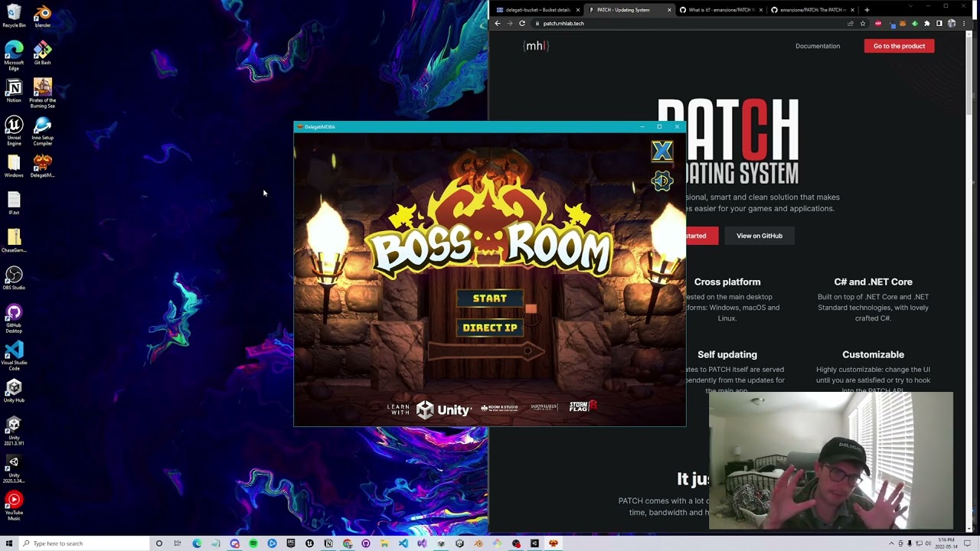Show hidden system tray icons
This screenshot has width=980, height=551.
point(891,543)
